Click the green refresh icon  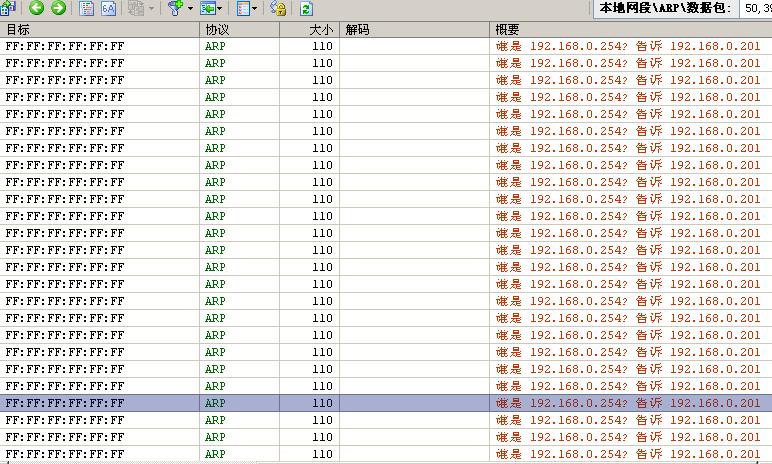pos(307,9)
